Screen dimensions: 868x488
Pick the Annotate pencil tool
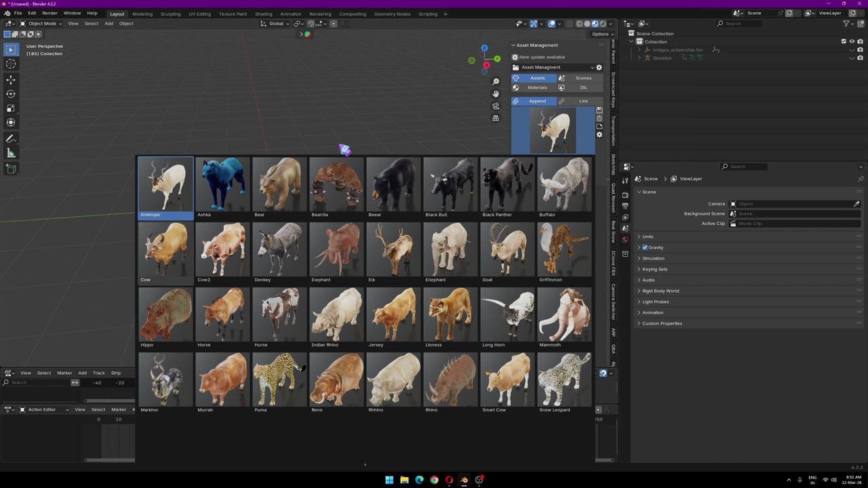[x=11, y=139]
